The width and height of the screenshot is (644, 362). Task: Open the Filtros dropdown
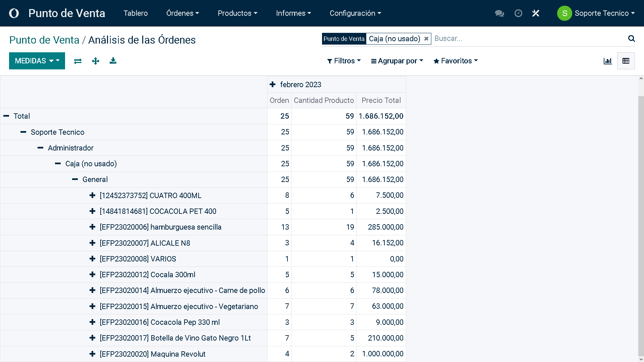(344, 61)
